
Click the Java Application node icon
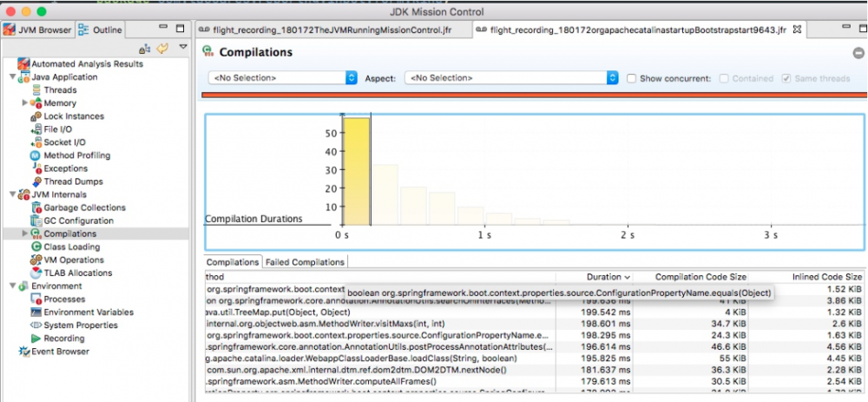pyautogui.click(x=23, y=77)
